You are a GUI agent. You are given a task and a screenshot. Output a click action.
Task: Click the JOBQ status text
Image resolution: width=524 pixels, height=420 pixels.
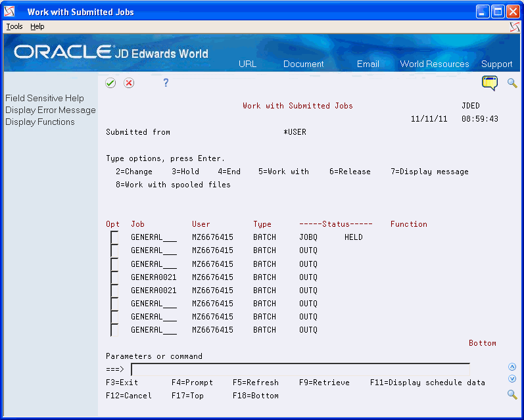click(308, 237)
